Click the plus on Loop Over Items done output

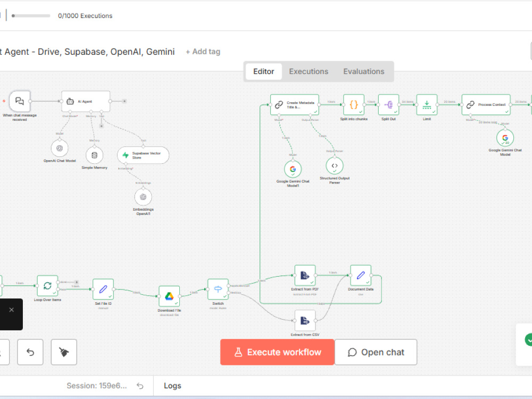pyautogui.click(x=77, y=282)
